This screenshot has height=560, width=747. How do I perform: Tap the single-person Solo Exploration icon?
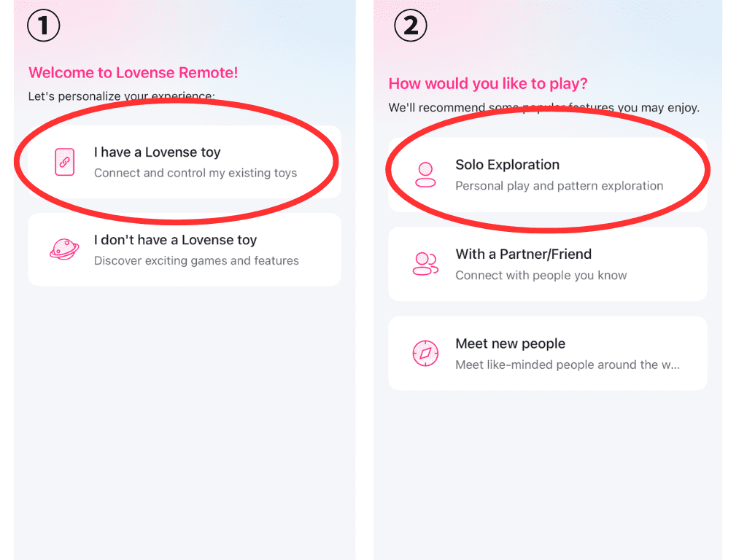(x=425, y=175)
